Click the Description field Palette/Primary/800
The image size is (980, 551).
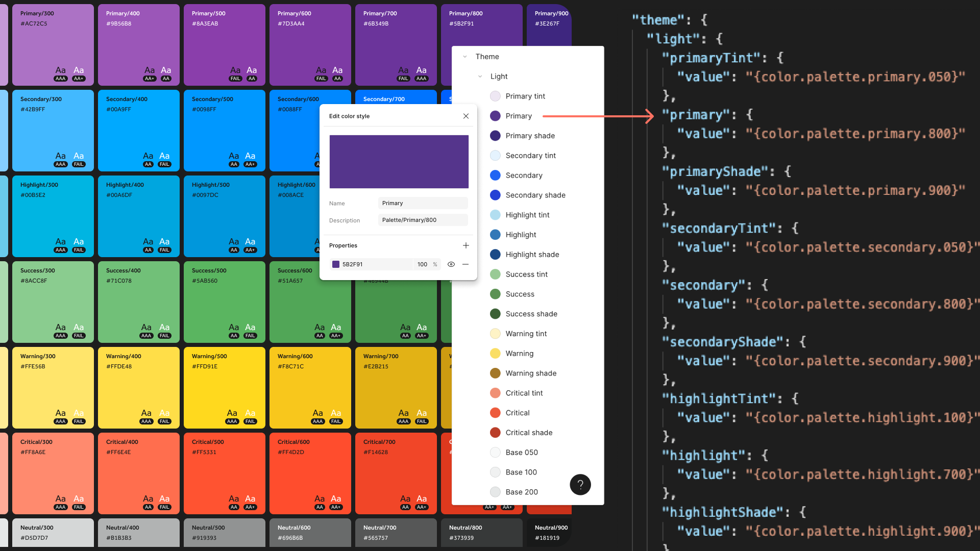(423, 220)
